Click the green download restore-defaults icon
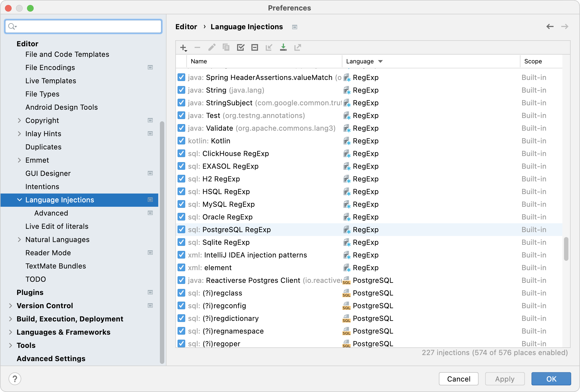The image size is (580, 392). (x=283, y=47)
